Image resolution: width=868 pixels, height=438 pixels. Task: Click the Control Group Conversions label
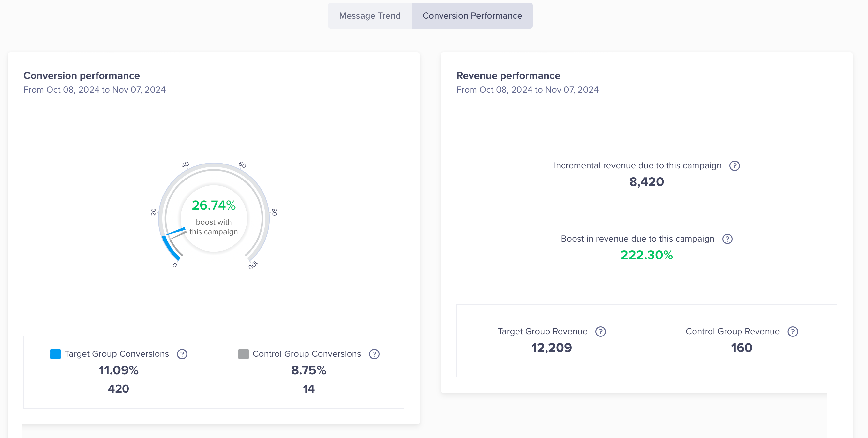307,354
